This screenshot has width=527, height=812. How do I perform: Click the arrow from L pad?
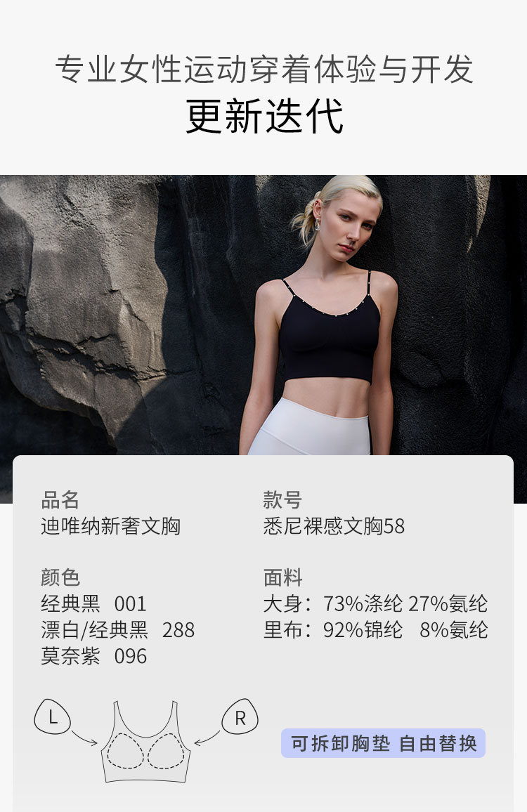click(84, 738)
